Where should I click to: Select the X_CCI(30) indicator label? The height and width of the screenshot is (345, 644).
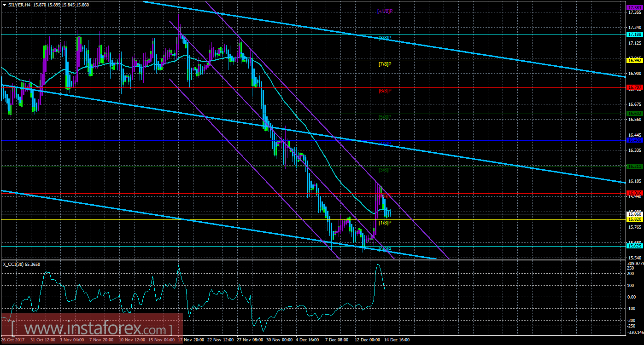coord(13,264)
